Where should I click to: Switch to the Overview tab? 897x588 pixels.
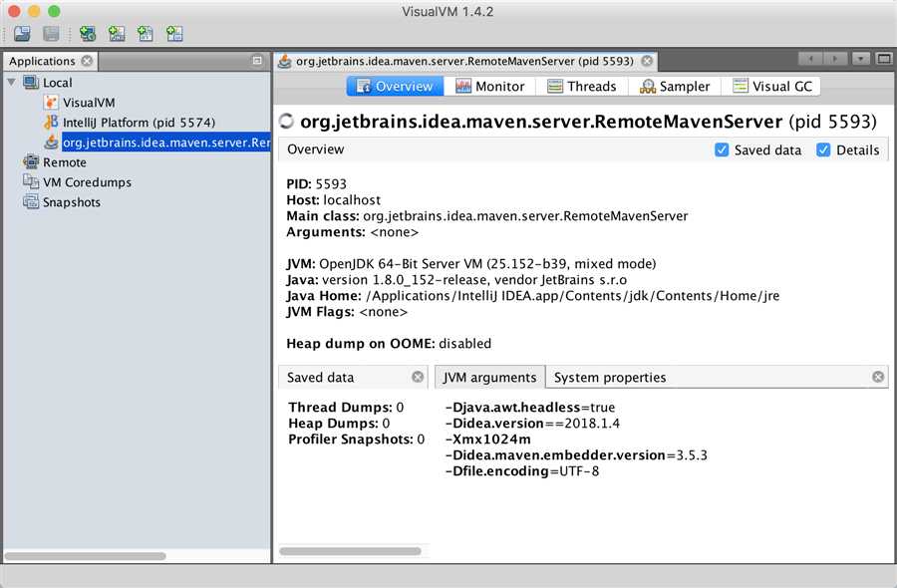coord(395,87)
